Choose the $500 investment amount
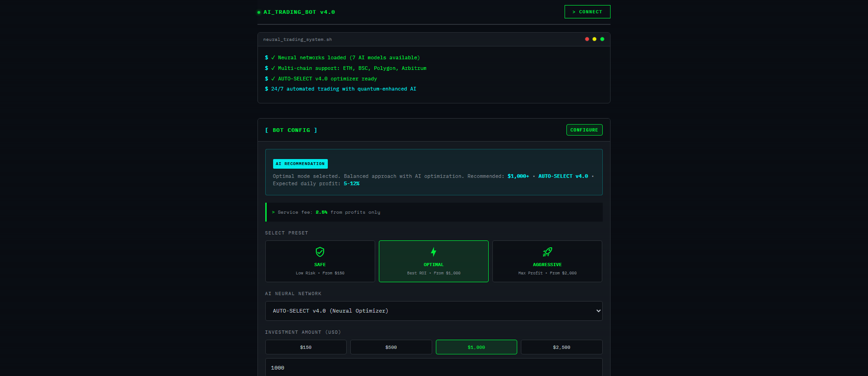The image size is (868, 376). pos(391,347)
